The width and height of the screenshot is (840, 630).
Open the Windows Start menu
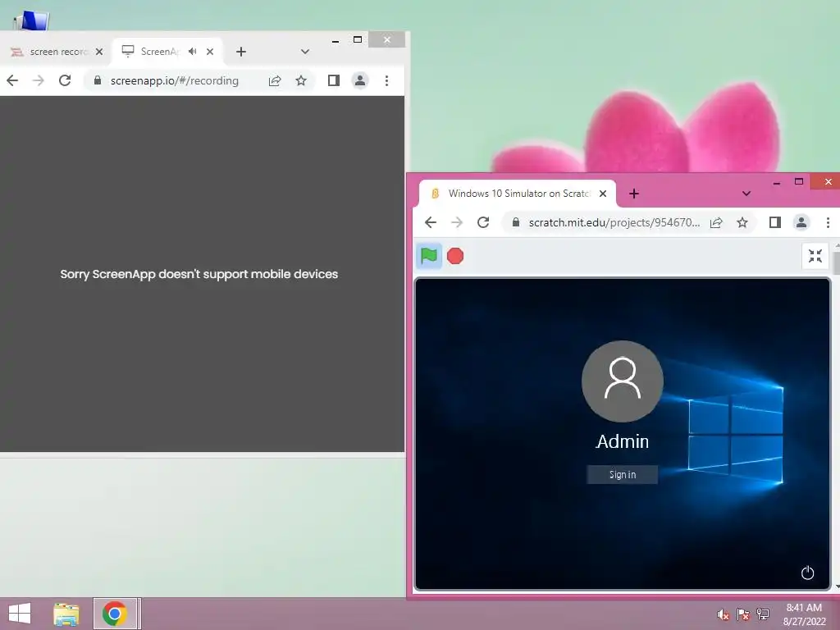coord(20,614)
